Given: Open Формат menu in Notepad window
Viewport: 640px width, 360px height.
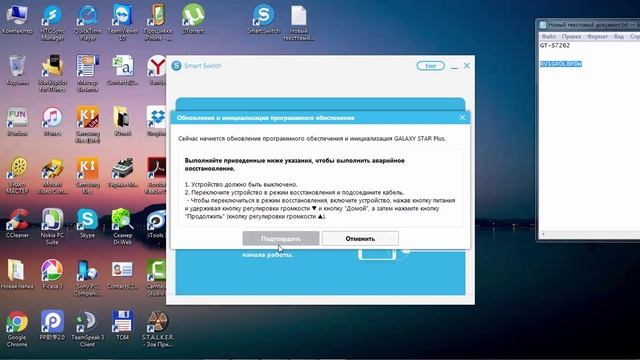Looking at the screenshot, I should coord(597,37).
